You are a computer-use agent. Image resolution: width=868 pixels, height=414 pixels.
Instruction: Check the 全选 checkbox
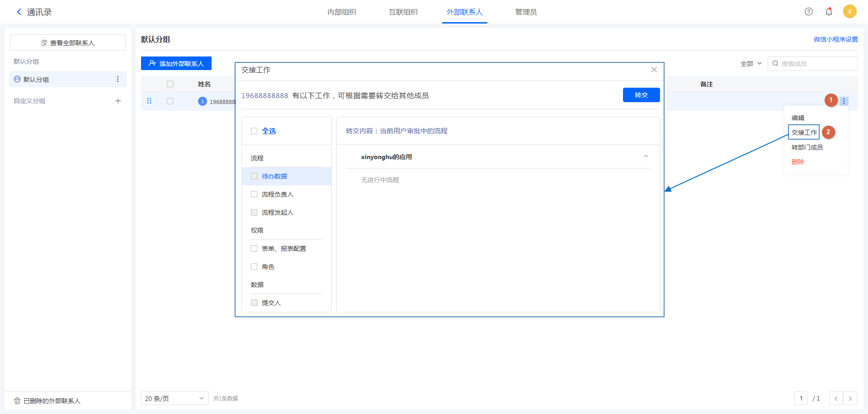coord(254,131)
